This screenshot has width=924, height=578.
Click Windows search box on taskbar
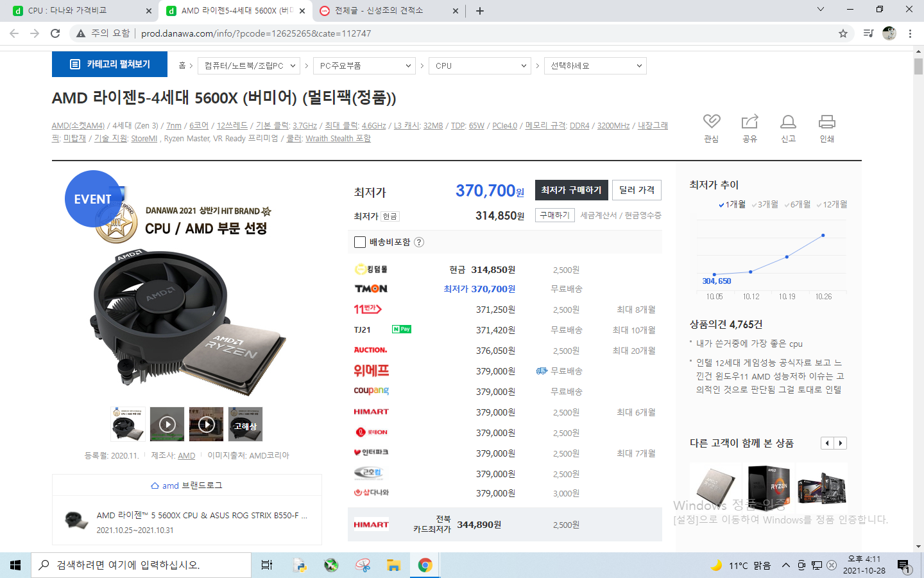pos(141,565)
